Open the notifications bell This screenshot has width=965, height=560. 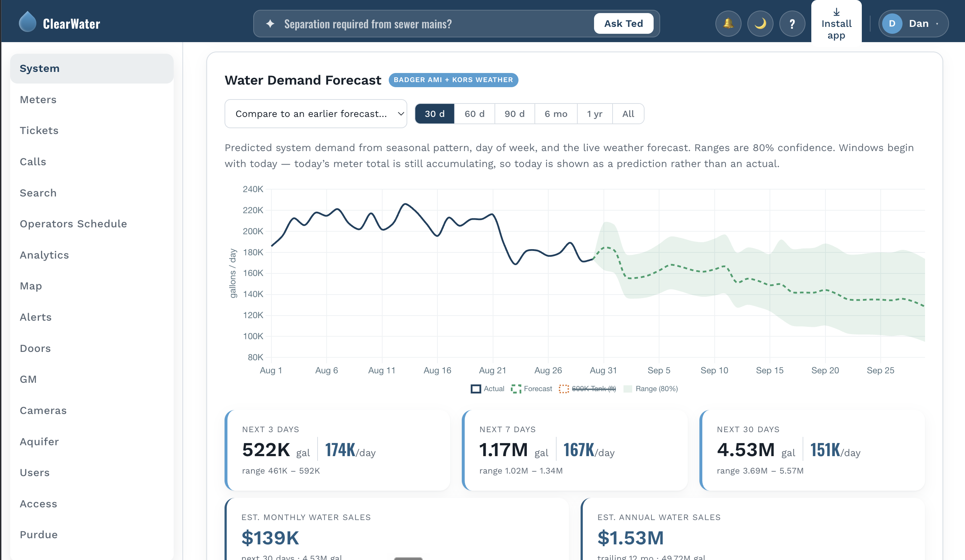tap(728, 24)
